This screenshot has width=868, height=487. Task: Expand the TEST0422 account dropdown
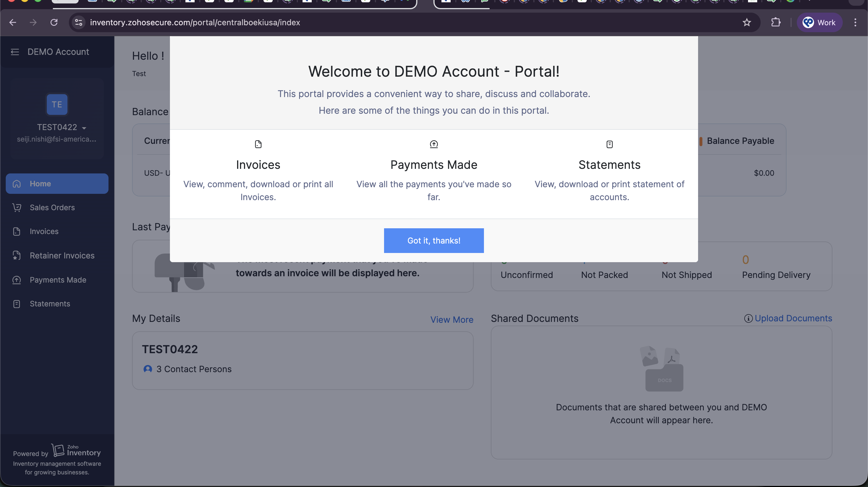point(84,128)
